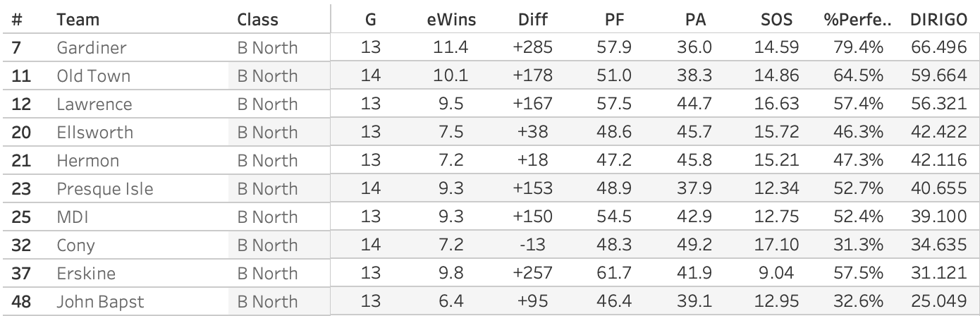The width and height of the screenshot is (980, 316).
Task: Click the Diff column header
Action: [x=533, y=20]
